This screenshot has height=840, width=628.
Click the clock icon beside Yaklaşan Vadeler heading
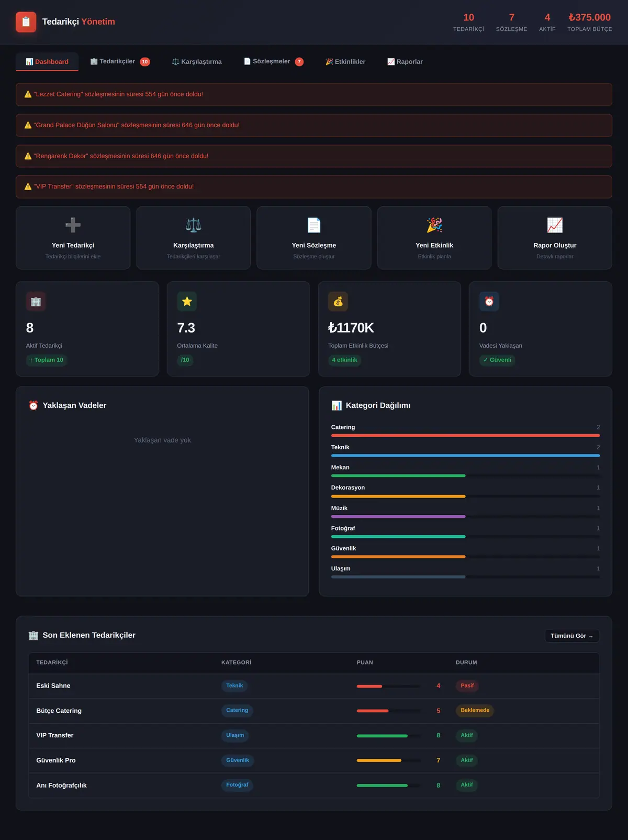coord(33,405)
